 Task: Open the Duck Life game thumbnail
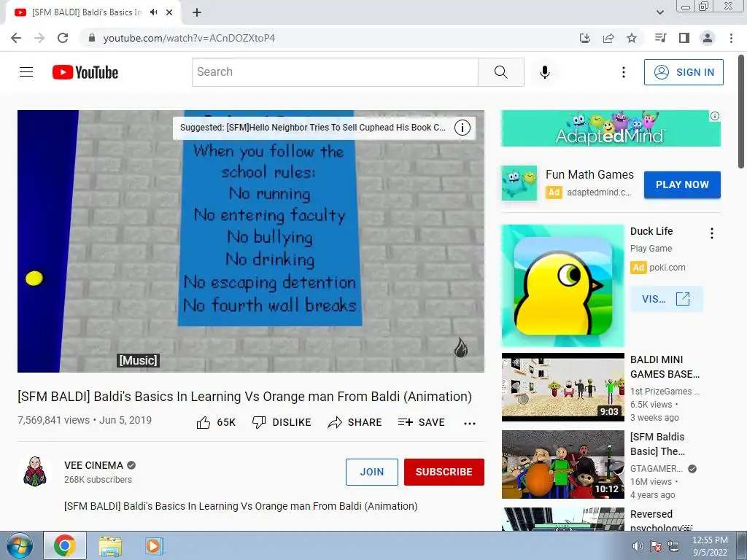coord(562,286)
